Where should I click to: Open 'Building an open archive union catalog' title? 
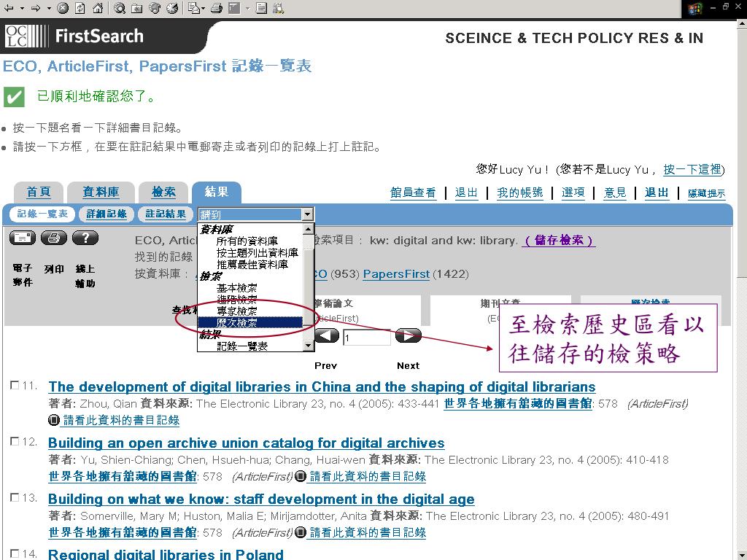coord(247,443)
